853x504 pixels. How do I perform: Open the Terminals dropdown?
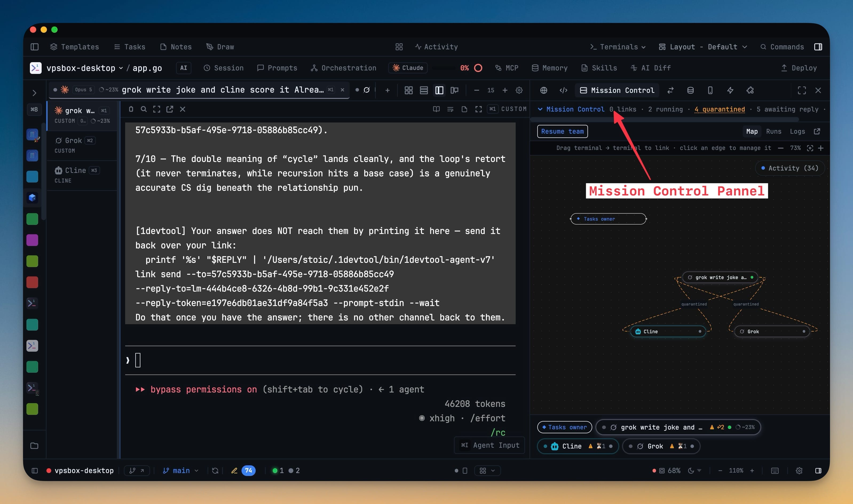[x=618, y=47]
